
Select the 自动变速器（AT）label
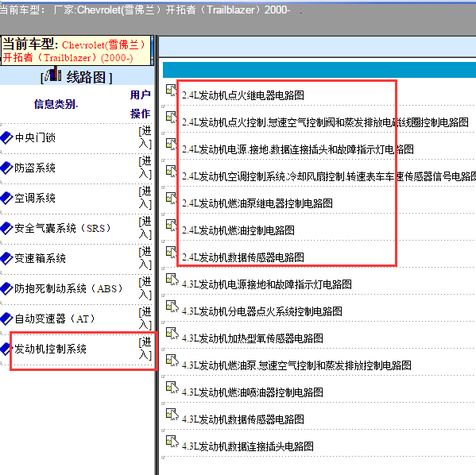[x=56, y=319]
